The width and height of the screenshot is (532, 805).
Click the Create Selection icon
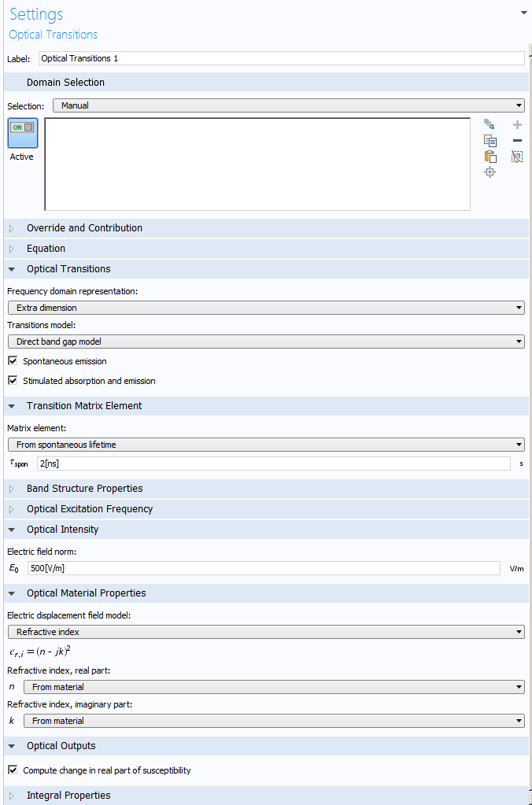[x=490, y=124]
